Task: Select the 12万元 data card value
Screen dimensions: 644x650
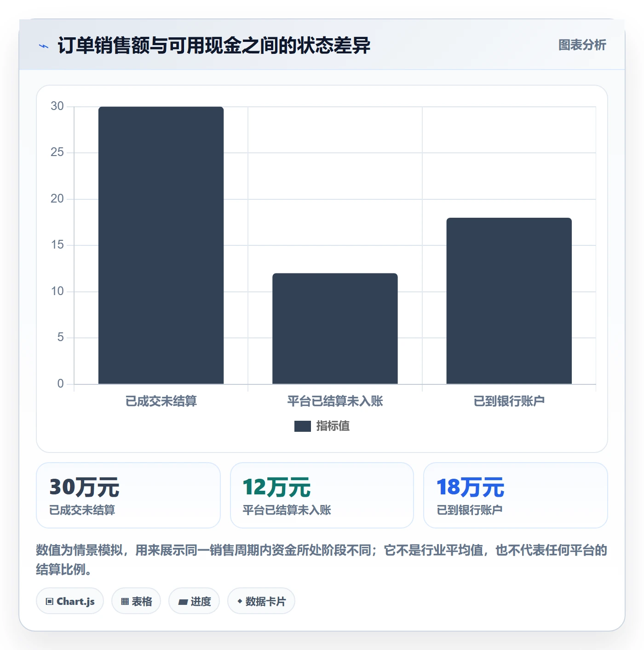Action: click(x=277, y=487)
